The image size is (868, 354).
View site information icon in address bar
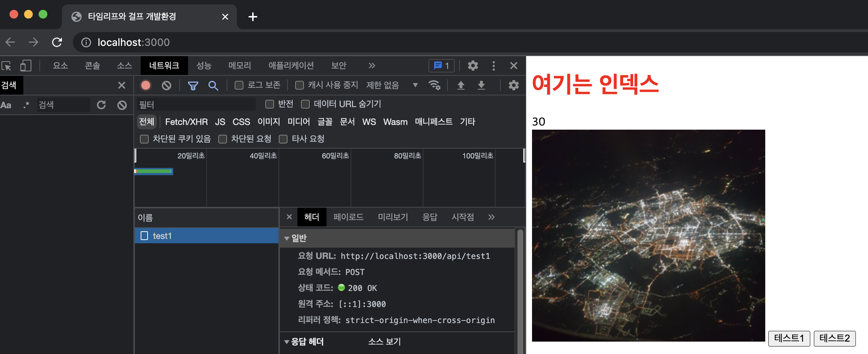pos(86,43)
